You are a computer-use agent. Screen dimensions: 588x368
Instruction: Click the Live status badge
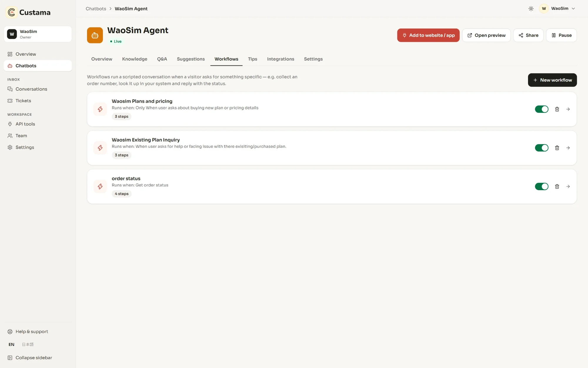tap(116, 42)
